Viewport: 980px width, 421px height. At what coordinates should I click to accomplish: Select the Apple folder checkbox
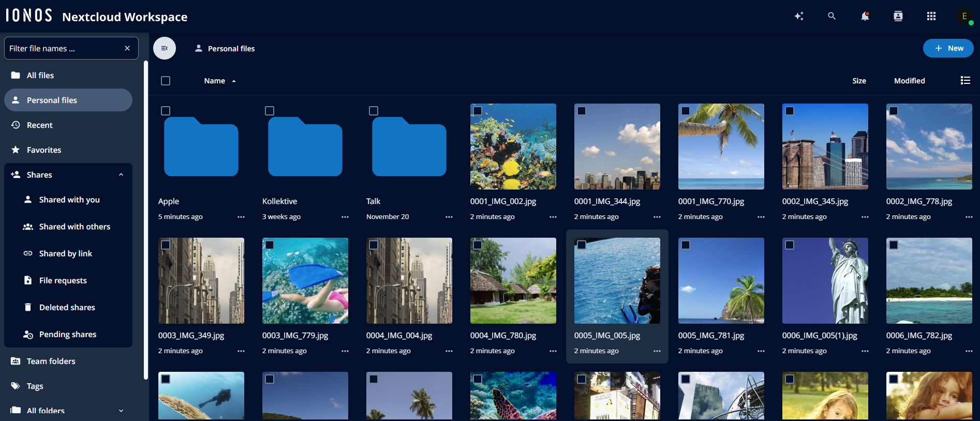pyautogui.click(x=166, y=111)
